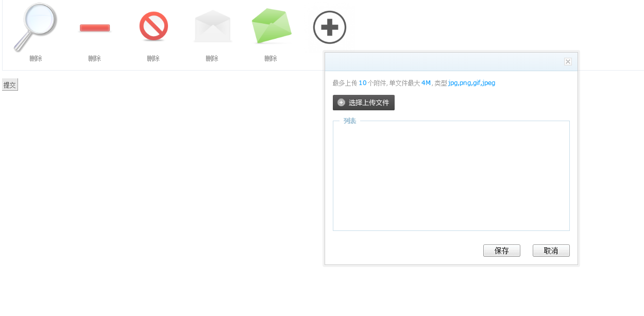Cancel the dialog with 取消 button
The image size is (644, 316).
point(551,251)
